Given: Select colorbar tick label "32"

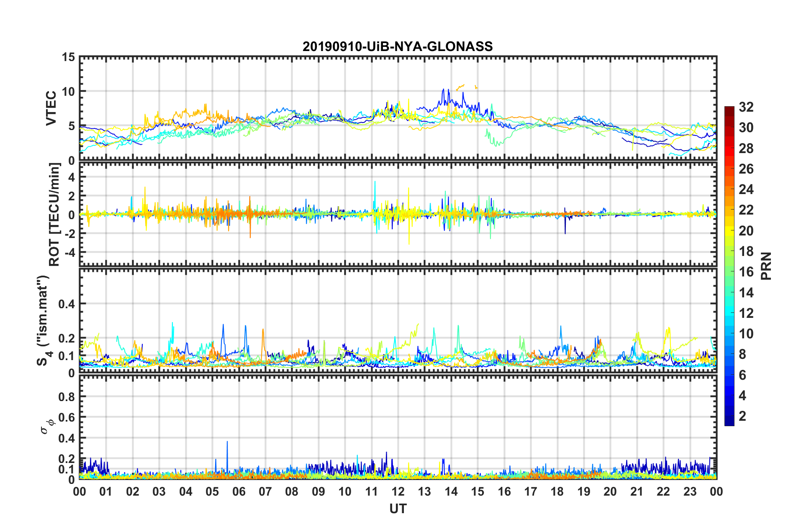Looking at the screenshot, I should [x=746, y=107].
